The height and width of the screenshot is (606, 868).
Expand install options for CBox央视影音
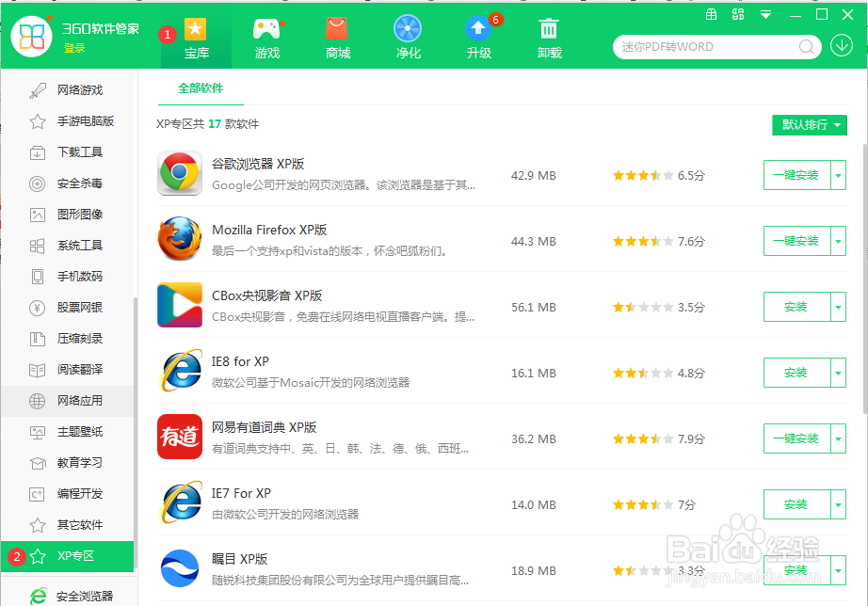pyautogui.click(x=838, y=307)
